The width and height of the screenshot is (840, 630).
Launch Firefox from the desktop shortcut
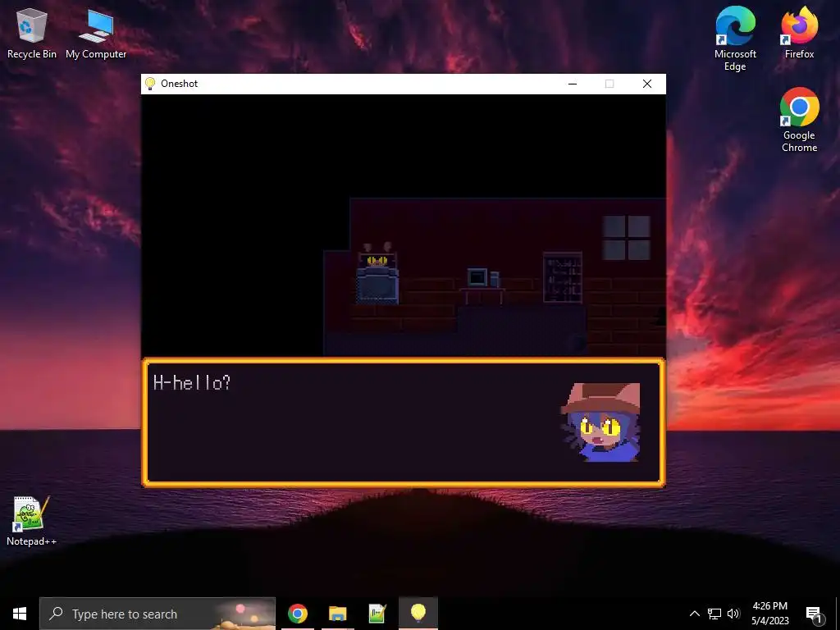[799, 32]
